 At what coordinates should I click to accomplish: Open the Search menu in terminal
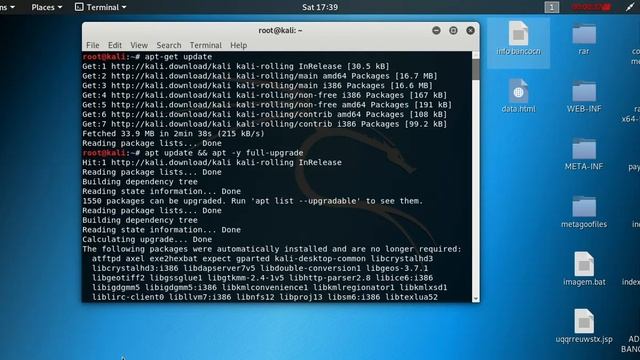169,45
